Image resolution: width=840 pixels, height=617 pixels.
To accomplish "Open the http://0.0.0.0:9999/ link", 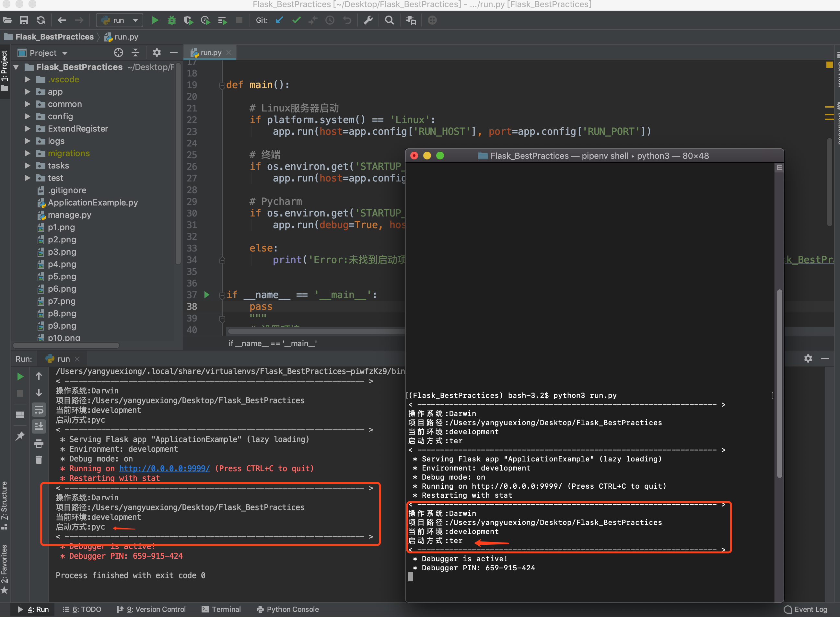I will point(164,468).
